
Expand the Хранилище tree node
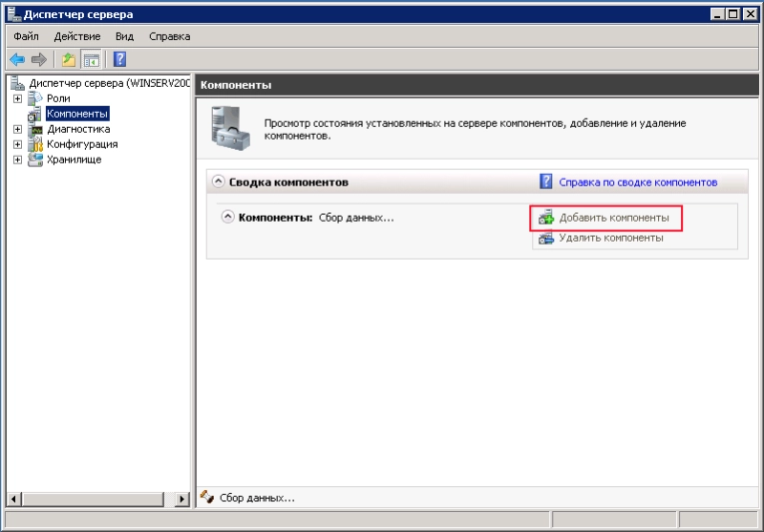[18, 160]
